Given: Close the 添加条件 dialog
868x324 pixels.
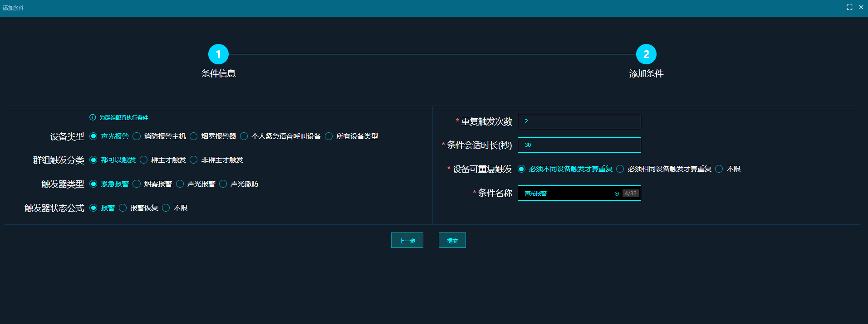Looking at the screenshot, I should coord(861,7).
